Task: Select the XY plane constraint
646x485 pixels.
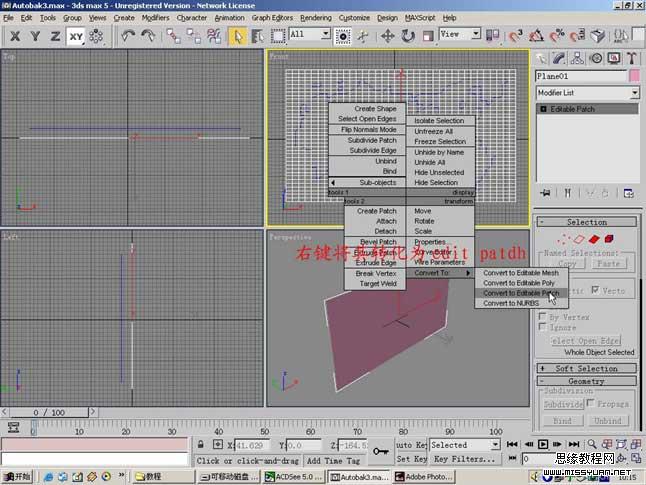Action: click(x=76, y=36)
